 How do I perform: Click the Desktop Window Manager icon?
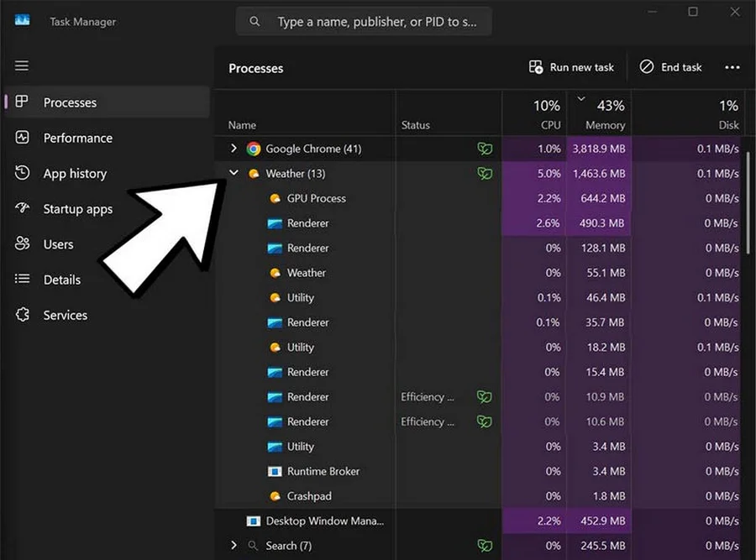pos(253,521)
